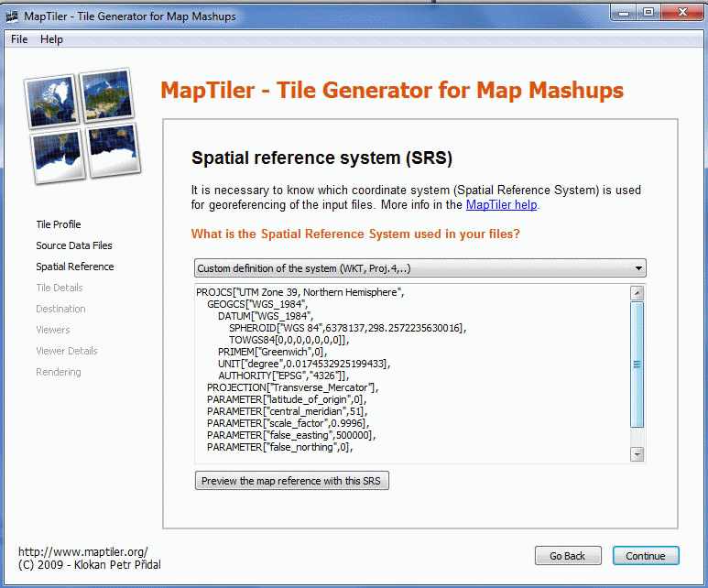Screen dimensions: 708x588
Task: Select the Viewers step
Action: click(x=53, y=330)
